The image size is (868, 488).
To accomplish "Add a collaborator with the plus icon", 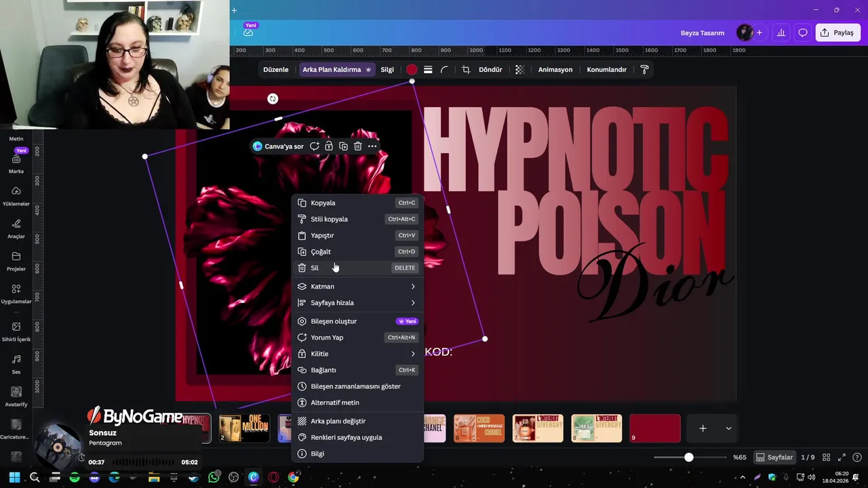I will pos(759,33).
